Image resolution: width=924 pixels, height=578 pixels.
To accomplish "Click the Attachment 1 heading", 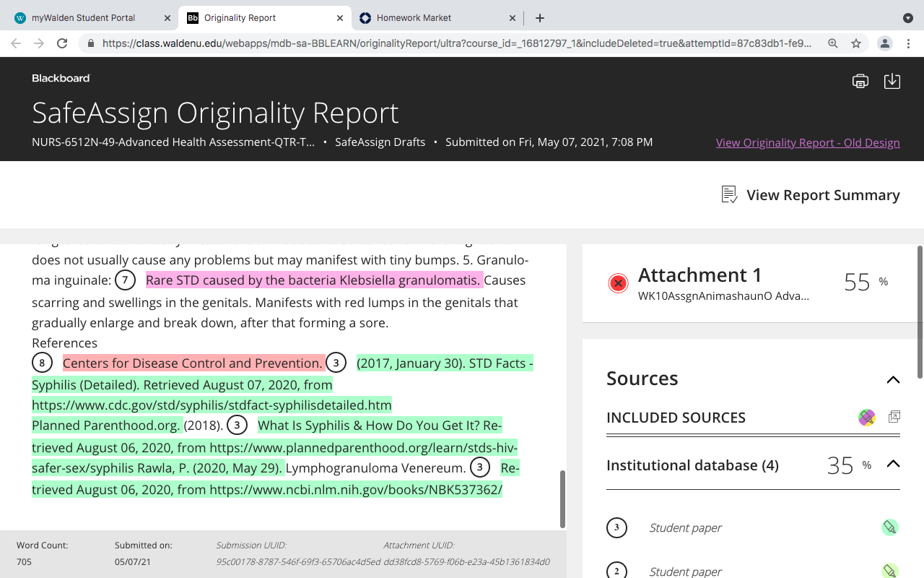I will (x=699, y=275).
